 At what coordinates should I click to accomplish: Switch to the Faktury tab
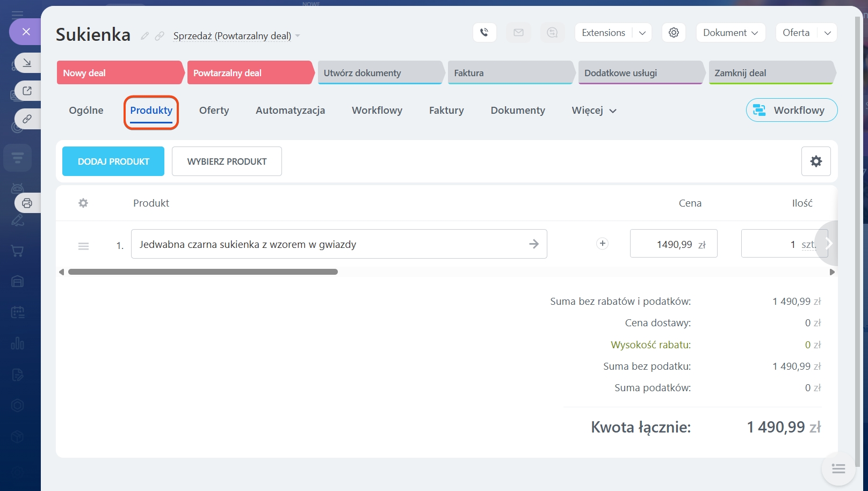pyautogui.click(x=446, y=111)
